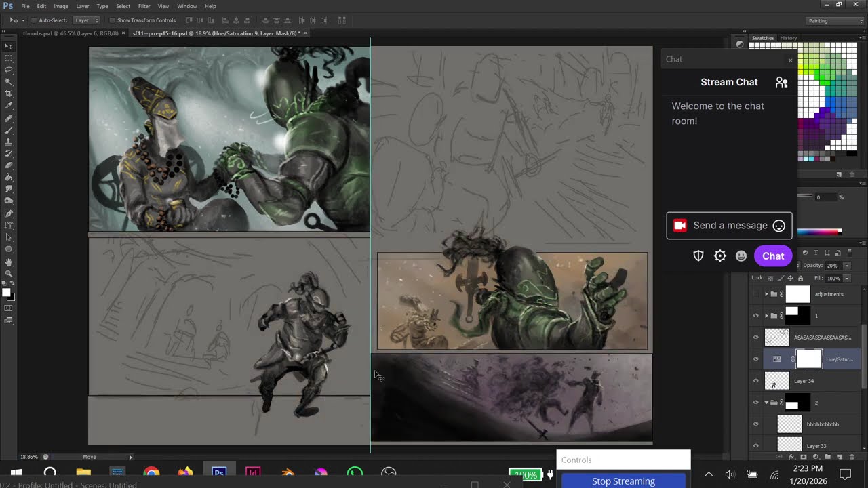This screenshot has width=868, height=488.
Task: Open layer Opacity dropdown arrow
Action: [x=847, y=266]
